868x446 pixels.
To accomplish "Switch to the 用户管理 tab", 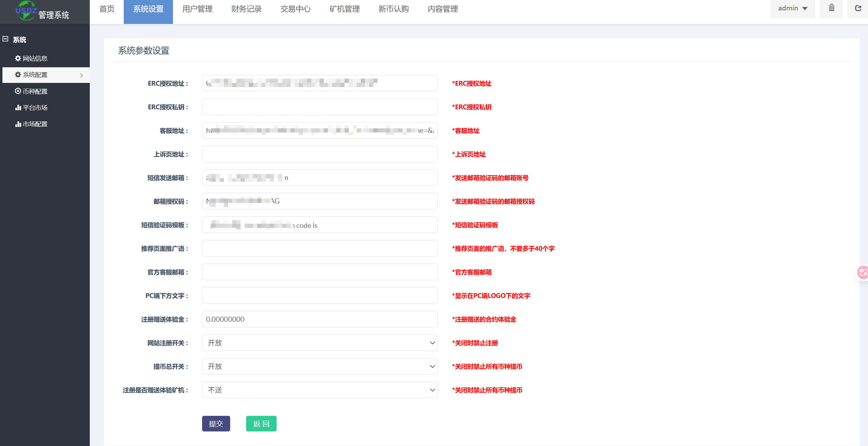I will point(197,9).
